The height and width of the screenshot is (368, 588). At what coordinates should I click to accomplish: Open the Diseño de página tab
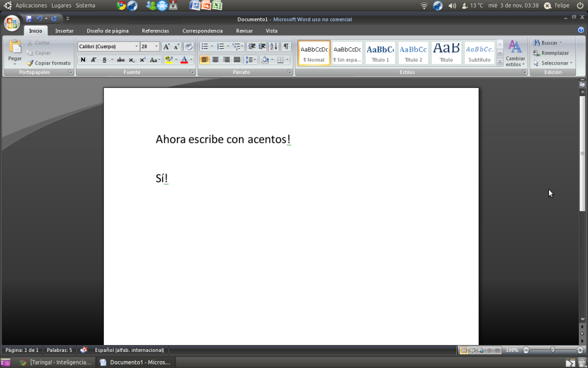pos(107,31)
